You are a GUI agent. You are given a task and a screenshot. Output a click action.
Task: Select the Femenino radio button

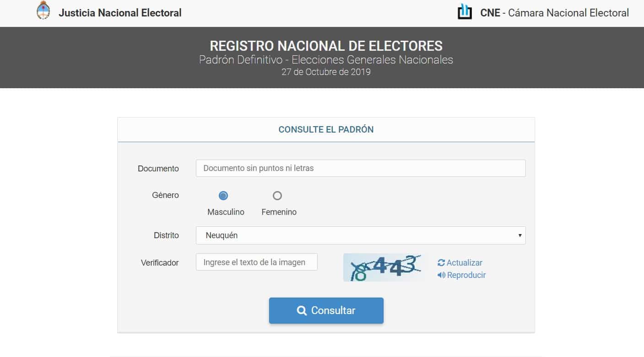[x=277, y=196]
